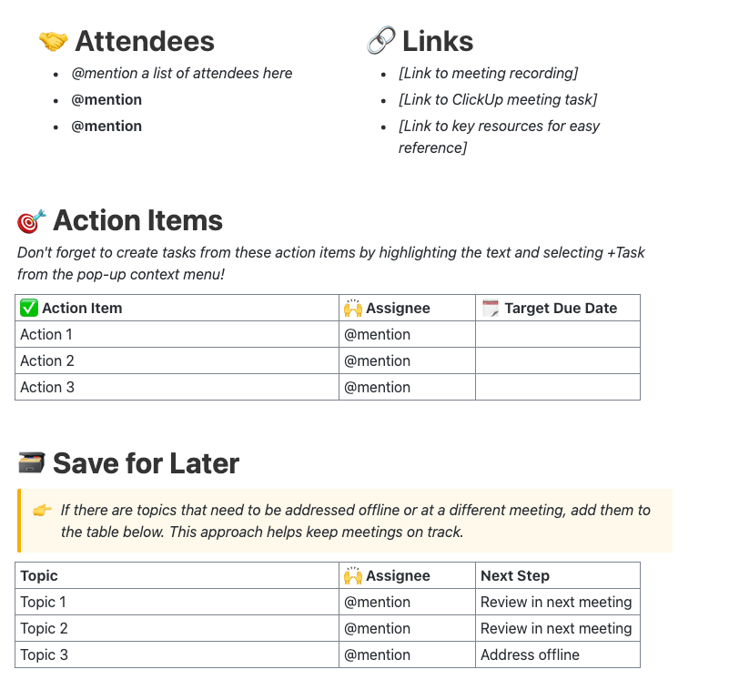This screenshot has height=700, width=729.
Task: Click the pointing hand emoji in the yellow callout
Action: [x=42, y=510]
